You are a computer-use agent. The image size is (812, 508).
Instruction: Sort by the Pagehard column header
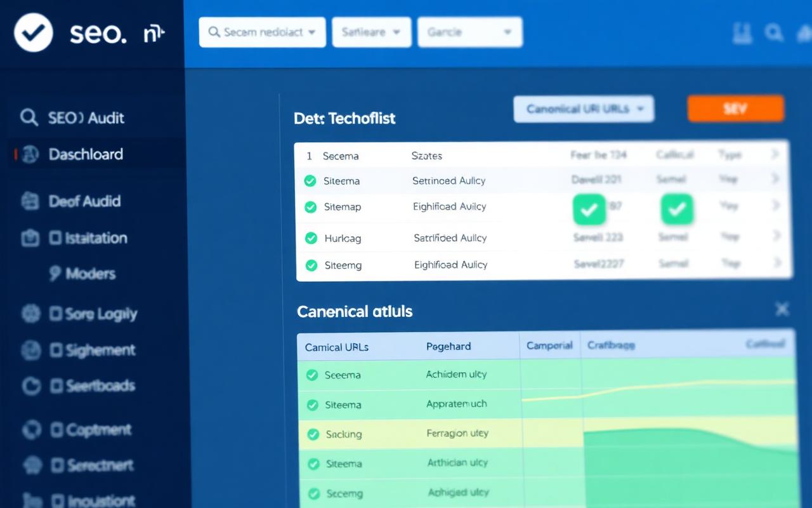point(449,347)
